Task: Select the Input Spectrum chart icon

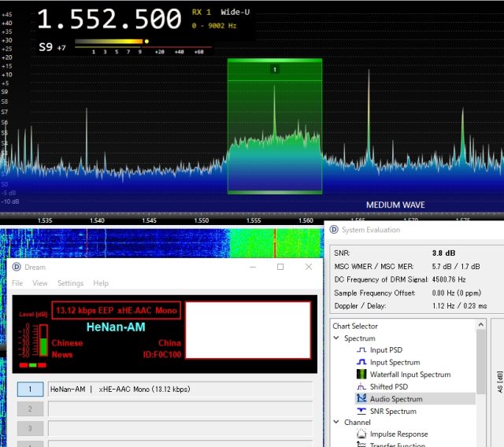Action: [x=362, y=362]
